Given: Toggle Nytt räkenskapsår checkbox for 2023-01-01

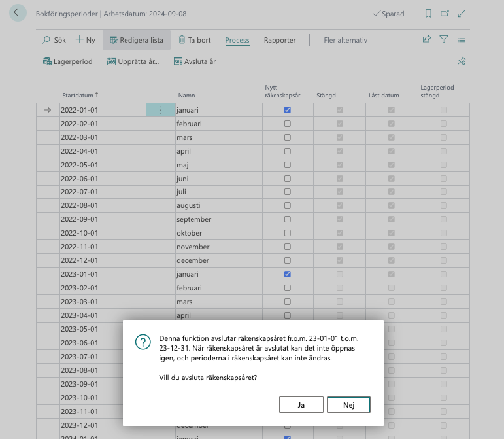Looking at the screenshot, I should click(x=288, y=274).
